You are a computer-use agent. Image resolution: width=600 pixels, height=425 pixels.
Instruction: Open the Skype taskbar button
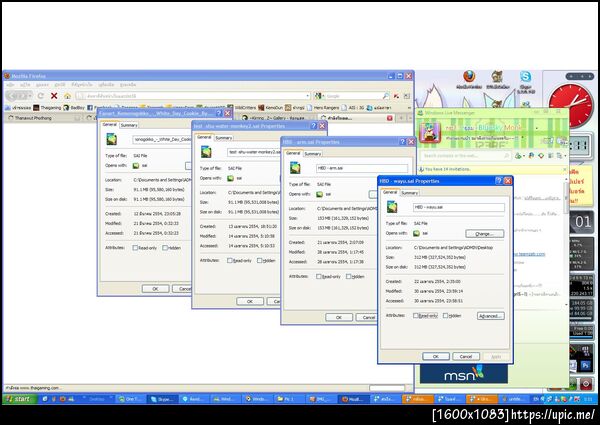tap(163, 399)
